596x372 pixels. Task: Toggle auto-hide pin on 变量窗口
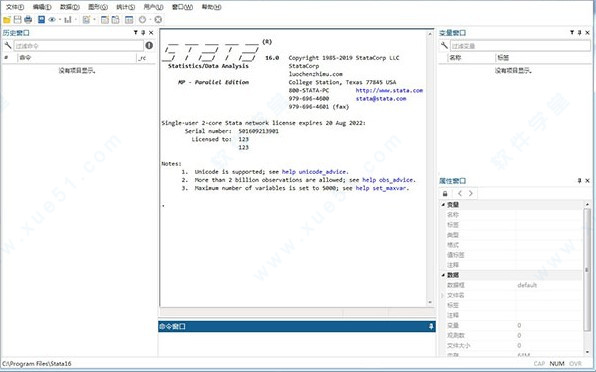(580, 33)
